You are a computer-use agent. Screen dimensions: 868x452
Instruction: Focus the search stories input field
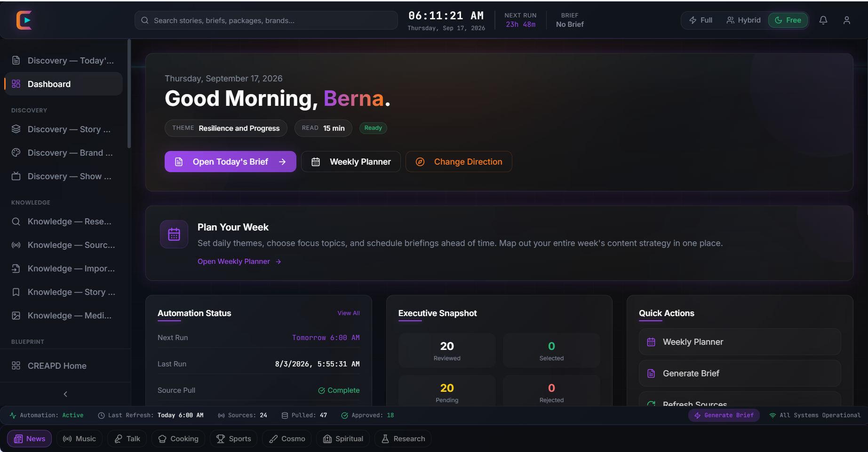(266, 20)
